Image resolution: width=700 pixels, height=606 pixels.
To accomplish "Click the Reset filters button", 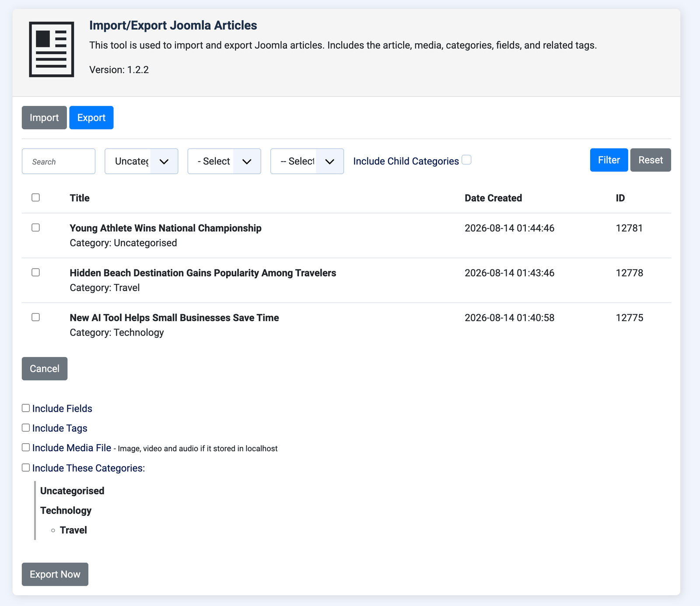I will coord(651,160).
